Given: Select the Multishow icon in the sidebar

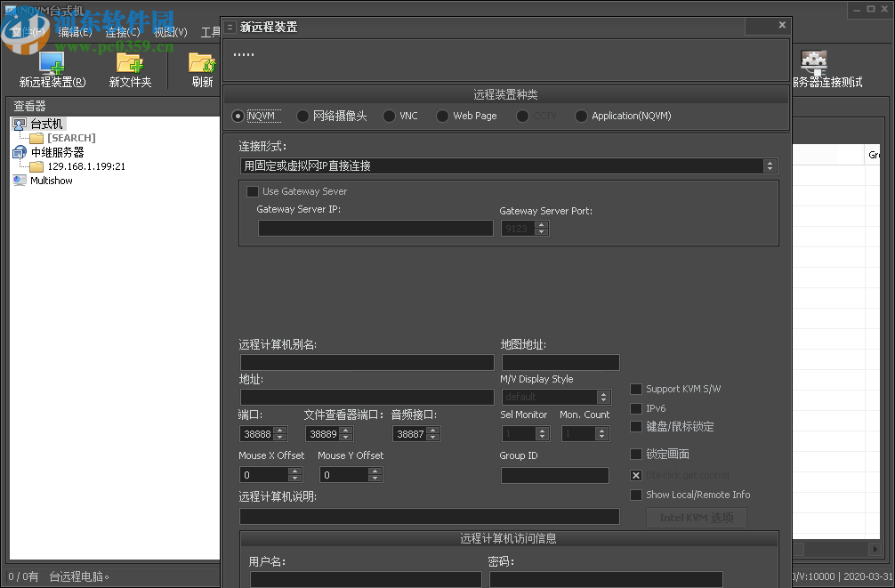Looking at the screenshot, I should click(20, 180).
